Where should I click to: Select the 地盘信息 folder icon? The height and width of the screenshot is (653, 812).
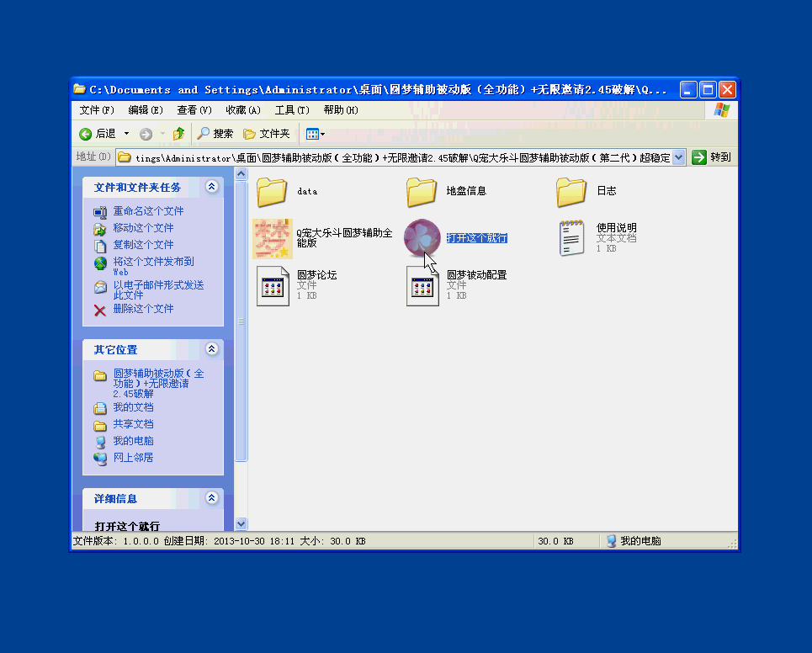422,192
